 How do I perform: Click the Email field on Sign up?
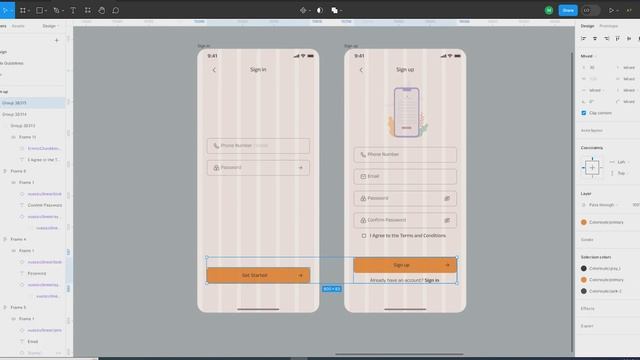tap(405, 176)
